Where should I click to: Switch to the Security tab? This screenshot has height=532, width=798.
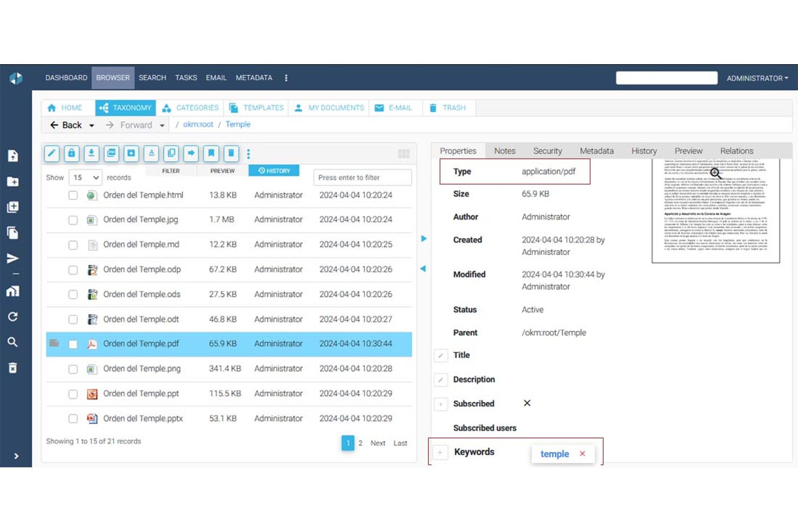pyautogui.click(x=547, y=151)
